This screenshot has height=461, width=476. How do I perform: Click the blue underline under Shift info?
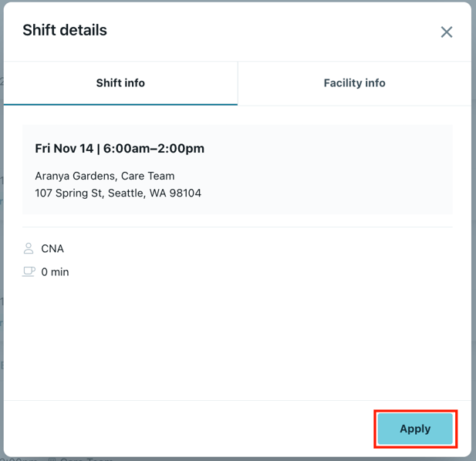(x=120, y=104)
